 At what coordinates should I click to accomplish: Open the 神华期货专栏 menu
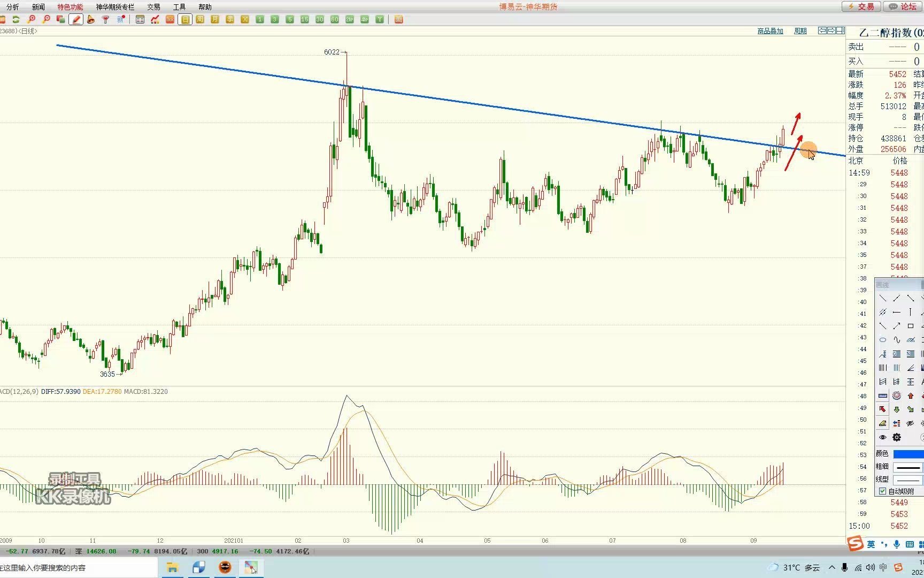click(115, 7)
